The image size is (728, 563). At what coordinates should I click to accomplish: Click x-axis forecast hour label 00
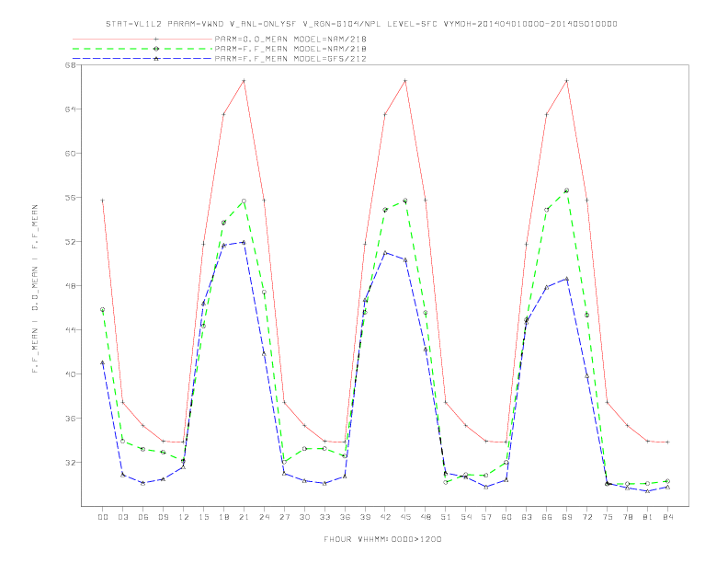pyautogui.click(x=103, y=517)
